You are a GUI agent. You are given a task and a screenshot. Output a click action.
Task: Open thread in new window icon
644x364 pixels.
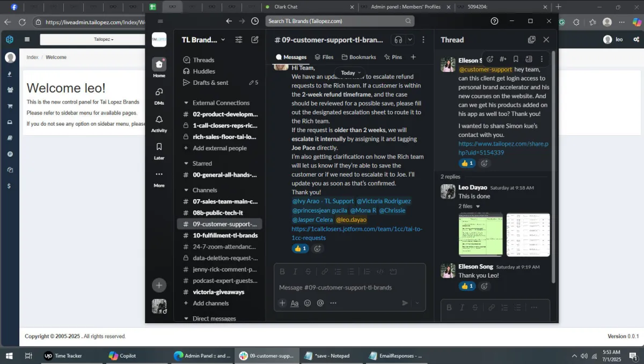(x=531, y=40)
